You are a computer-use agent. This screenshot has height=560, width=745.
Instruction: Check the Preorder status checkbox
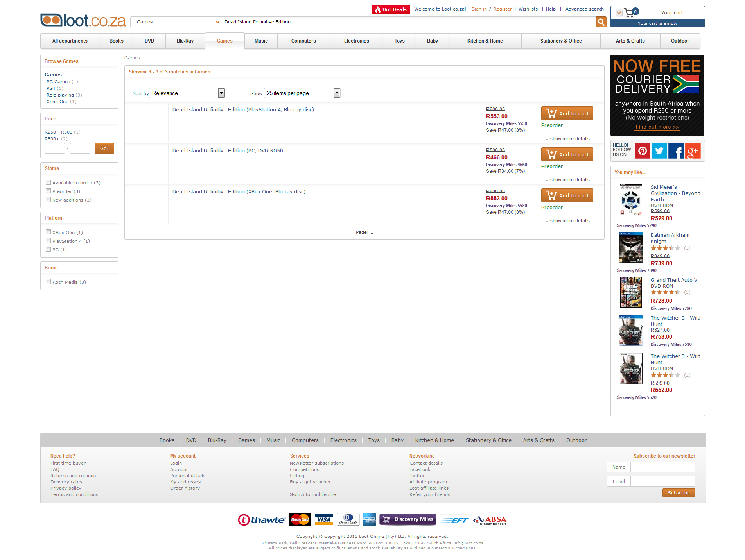48,191
